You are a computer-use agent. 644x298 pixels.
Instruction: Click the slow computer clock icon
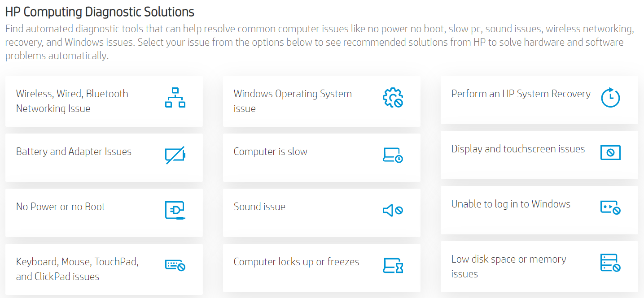[x=393, y=155]
